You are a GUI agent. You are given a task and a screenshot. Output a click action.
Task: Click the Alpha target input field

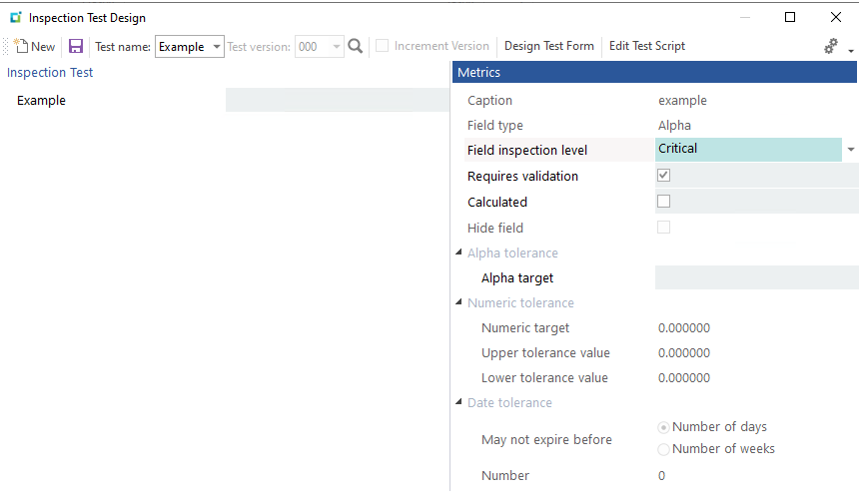point(755,277)
